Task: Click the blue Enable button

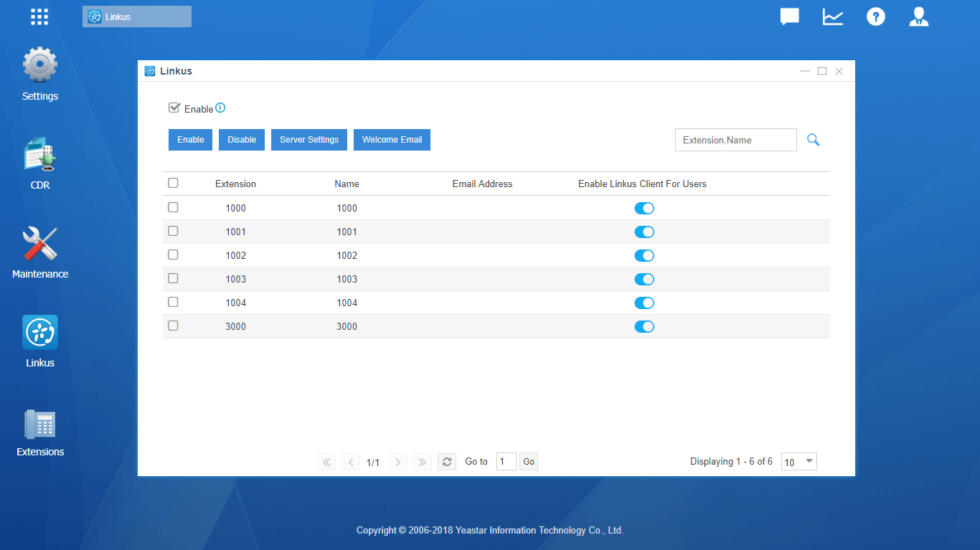Action: pos(191,140)
